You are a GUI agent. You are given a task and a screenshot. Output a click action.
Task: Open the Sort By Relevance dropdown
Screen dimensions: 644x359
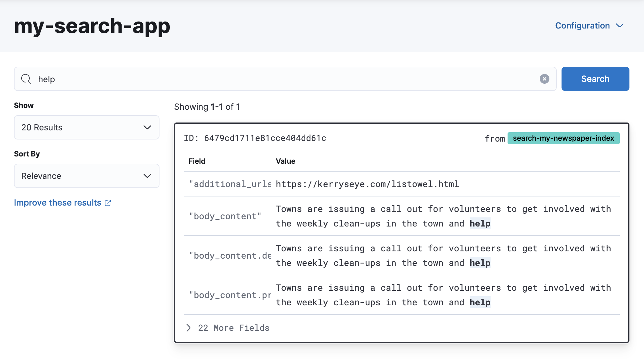pos(86,176)
